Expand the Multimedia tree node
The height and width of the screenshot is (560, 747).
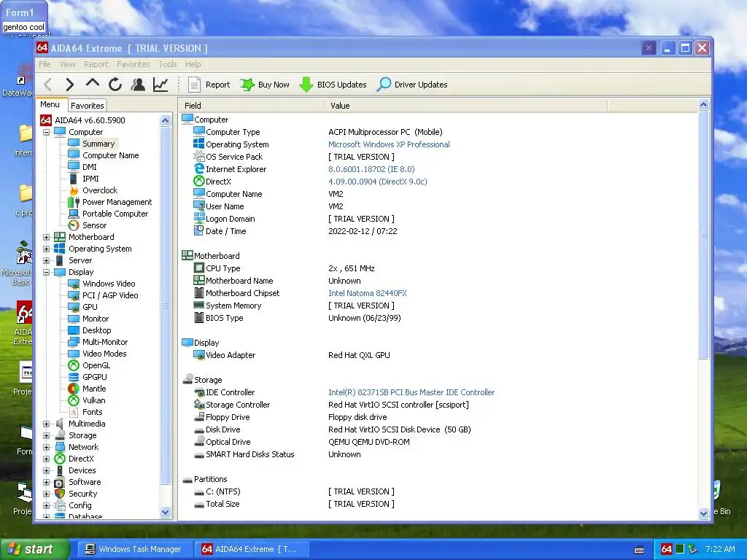click(x=46, y=424)
